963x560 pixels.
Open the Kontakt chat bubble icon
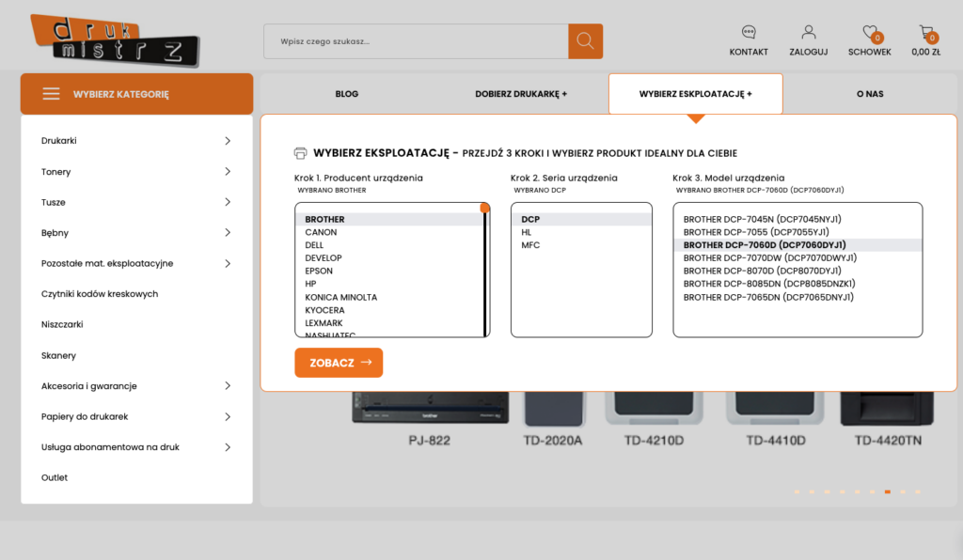pos(748,32)
